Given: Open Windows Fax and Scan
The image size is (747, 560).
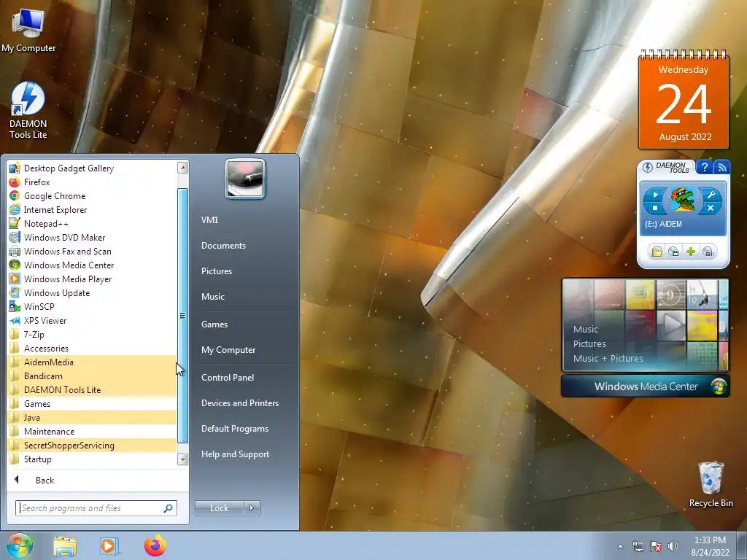Looking at the screenshot, I should pyautogui.click(x=91, y=251).
